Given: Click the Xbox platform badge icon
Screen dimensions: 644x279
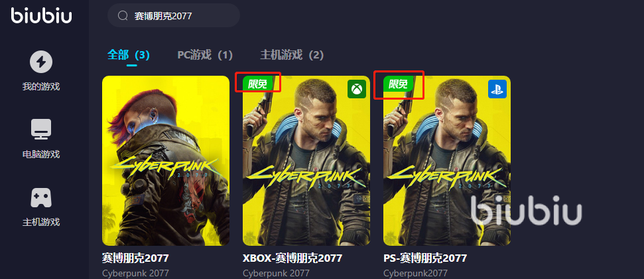Looking at the screenshot, I should pos(357,89).
